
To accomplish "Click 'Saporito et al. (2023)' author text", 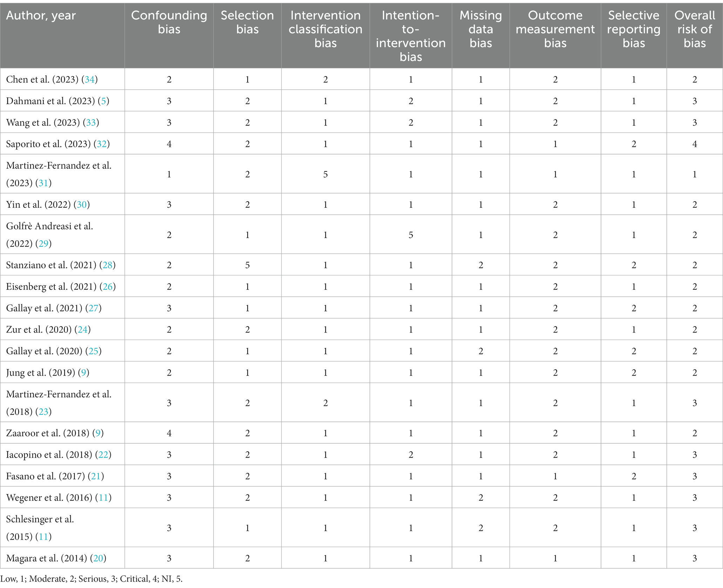I will pos(48,144).
